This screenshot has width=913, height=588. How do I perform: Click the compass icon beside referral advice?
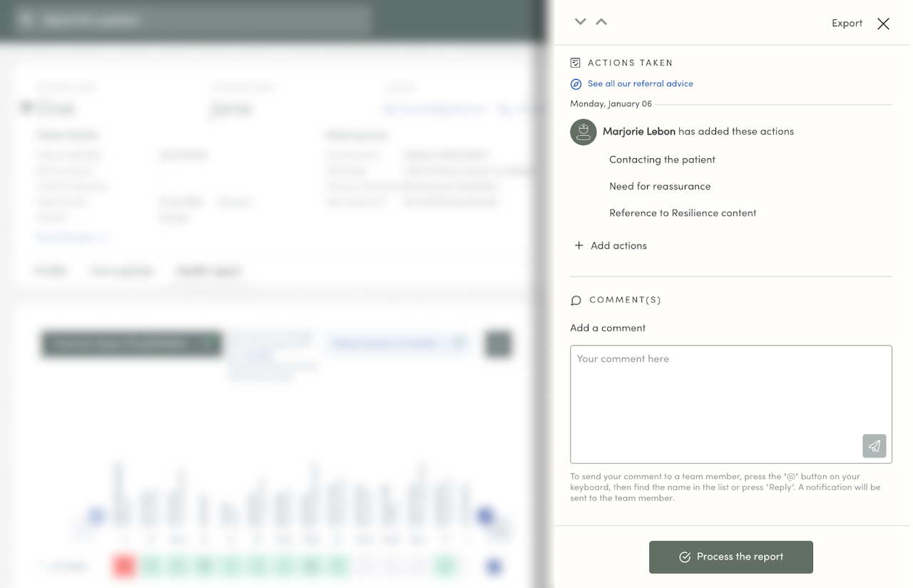(576, 84)
